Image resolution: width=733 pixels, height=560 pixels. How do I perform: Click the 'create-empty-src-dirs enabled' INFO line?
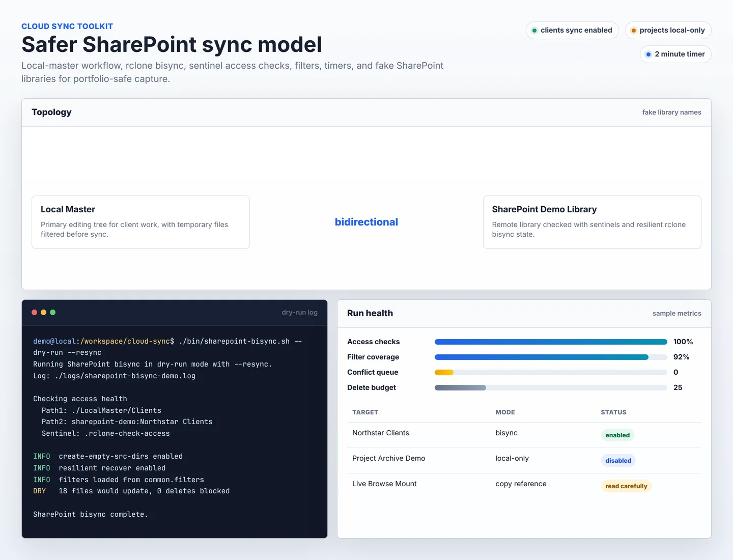(108, 456)
